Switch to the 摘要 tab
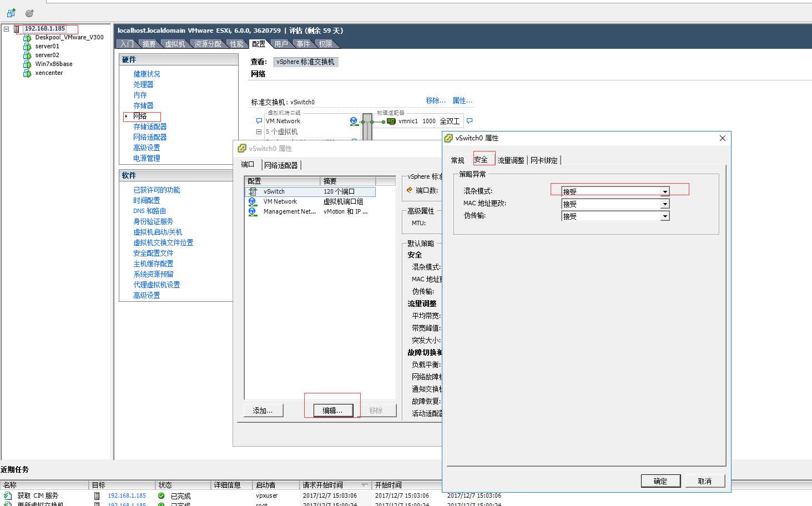The width and height of the screenshot is (812, 506). point(149,44)
